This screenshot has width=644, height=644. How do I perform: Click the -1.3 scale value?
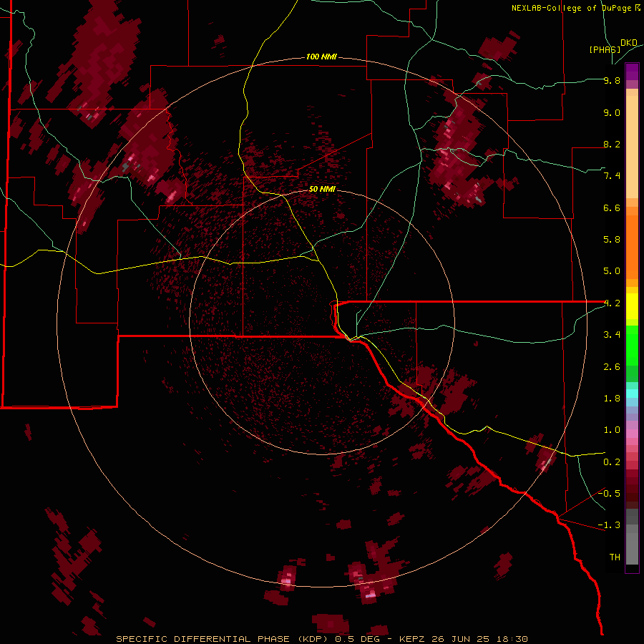click(x=609, y=525)
